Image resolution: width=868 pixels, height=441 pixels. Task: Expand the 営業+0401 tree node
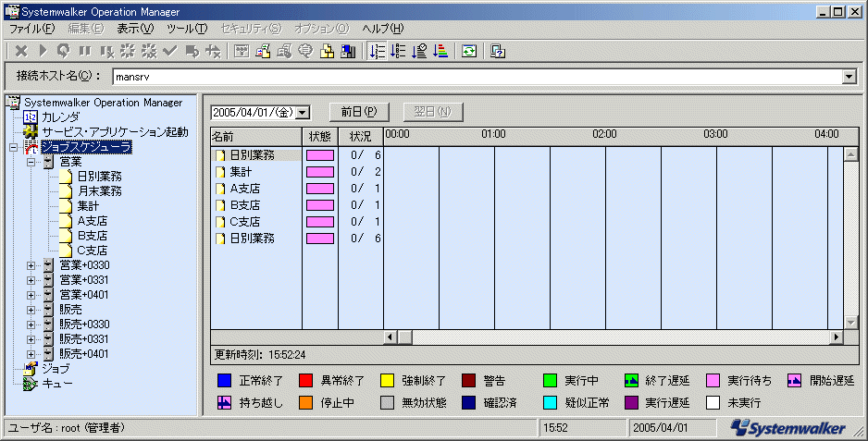(x=31, y=295)
